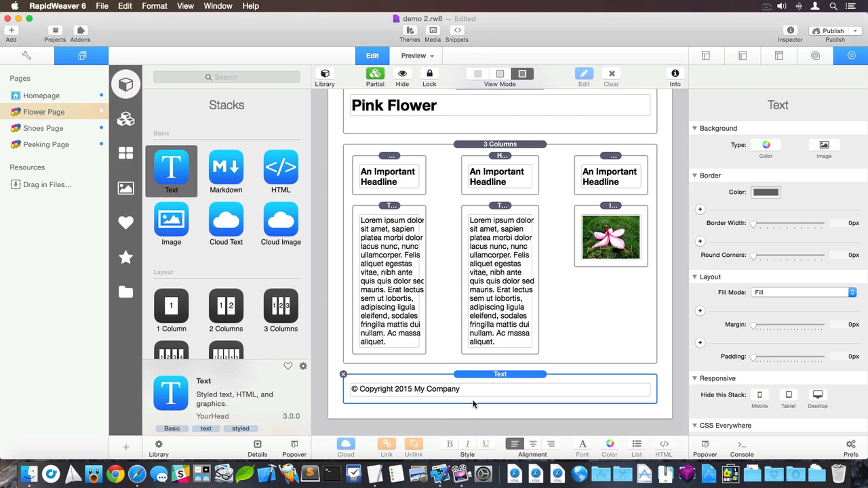Open the File menu

pos(102,6)
